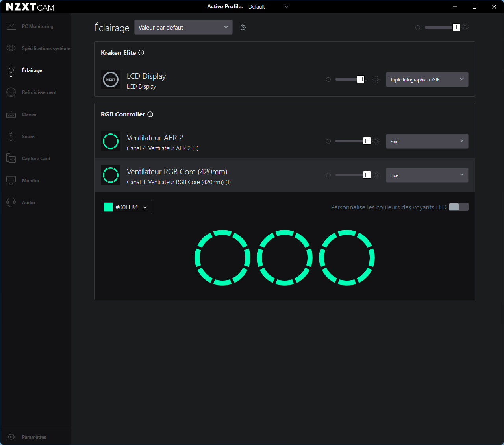Screen dimensions: 504x445
Task: Click the Éclairage page title
Action: point(112,28)
